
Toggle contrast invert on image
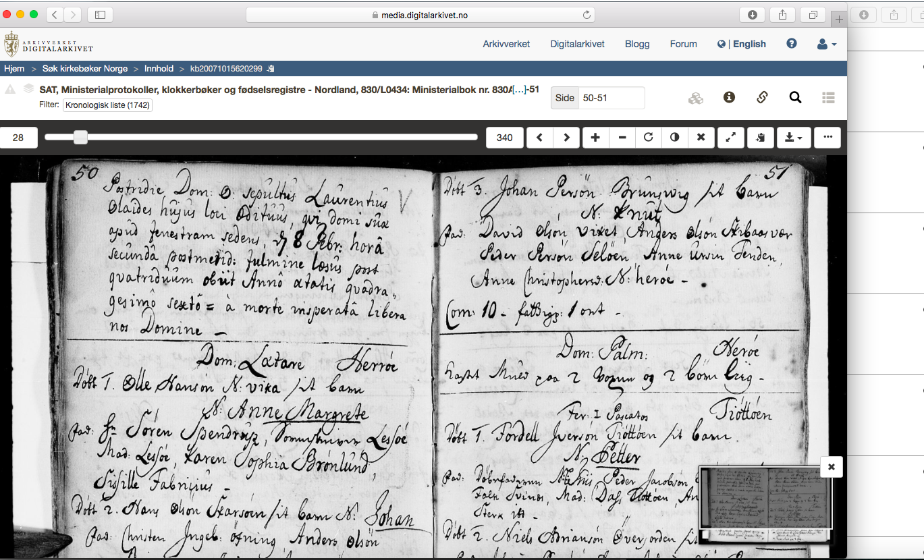674,138
